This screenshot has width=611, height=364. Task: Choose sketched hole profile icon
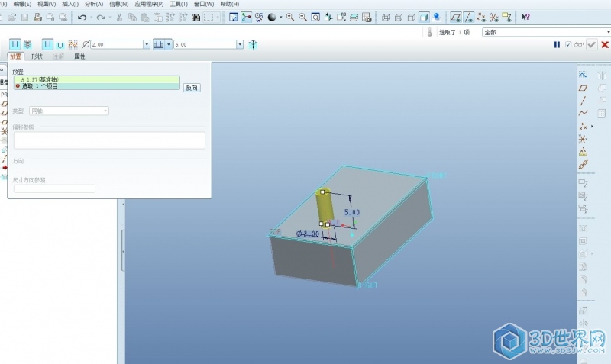pyautogui.click(x=73, y=44)
